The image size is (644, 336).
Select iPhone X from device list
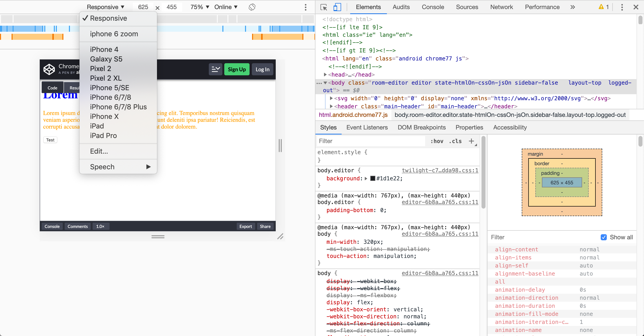[104, 116]
